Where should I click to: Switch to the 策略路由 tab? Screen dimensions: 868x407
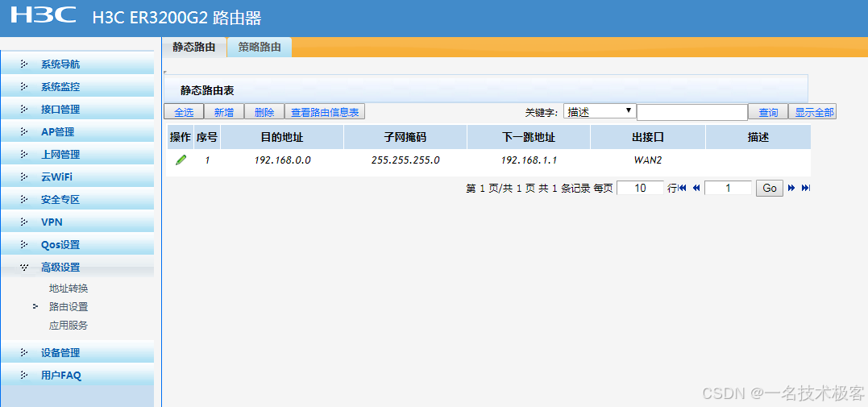pyautogui.click(x=260, y=47)
